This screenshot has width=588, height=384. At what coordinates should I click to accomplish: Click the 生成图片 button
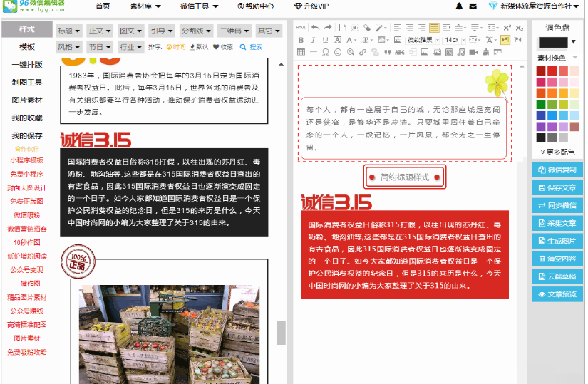(557, 241)
